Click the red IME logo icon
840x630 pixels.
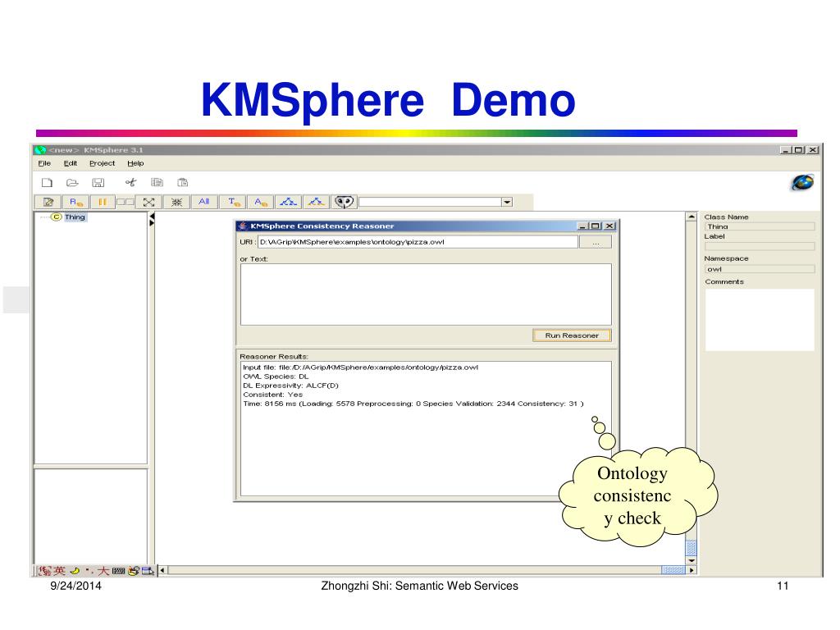pos(45,571)
